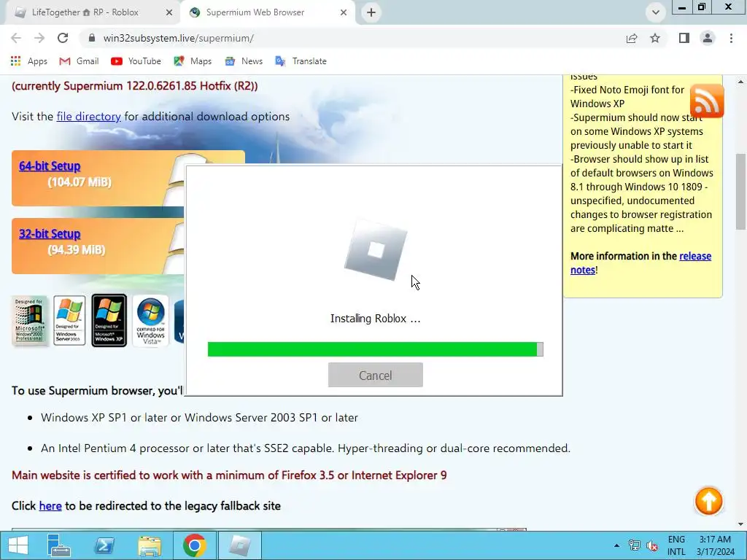This screenshot has height=560, width=747.
Task: Reload the Supermium page
Action: [x=63, y=38]
